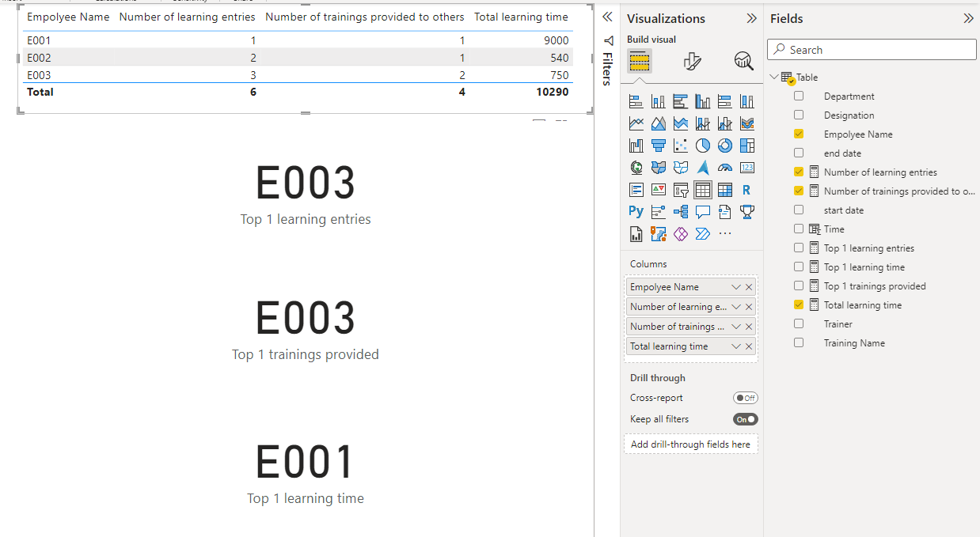Check the end date field checkbox
980x537 pixels.
799,153
